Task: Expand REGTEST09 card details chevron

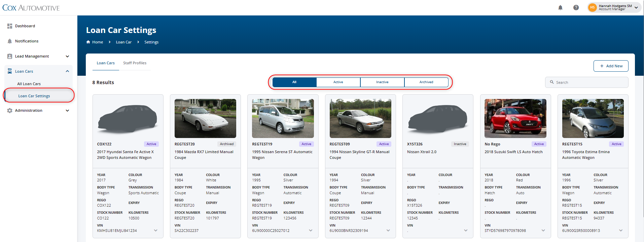Action: (x=388, y=231)
